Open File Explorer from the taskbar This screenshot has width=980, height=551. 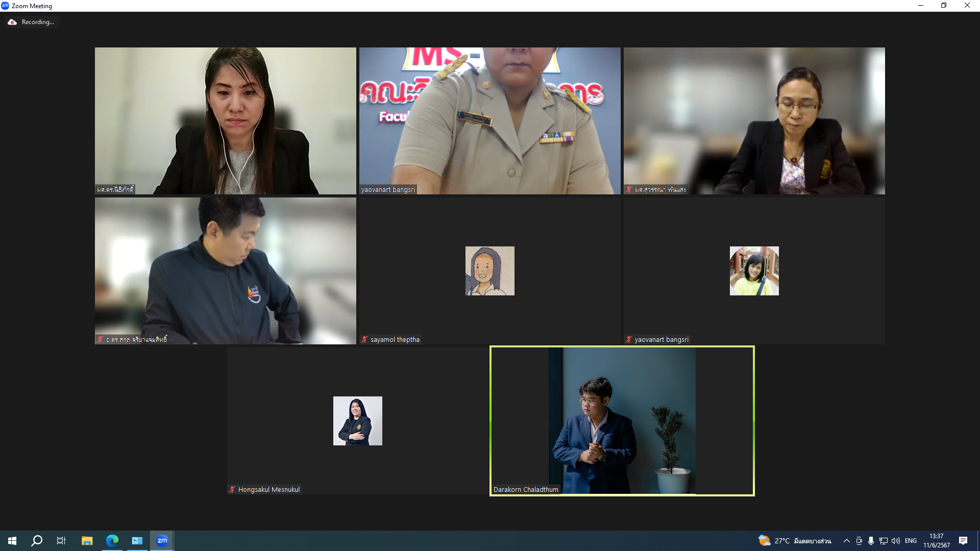coord(87,540)
